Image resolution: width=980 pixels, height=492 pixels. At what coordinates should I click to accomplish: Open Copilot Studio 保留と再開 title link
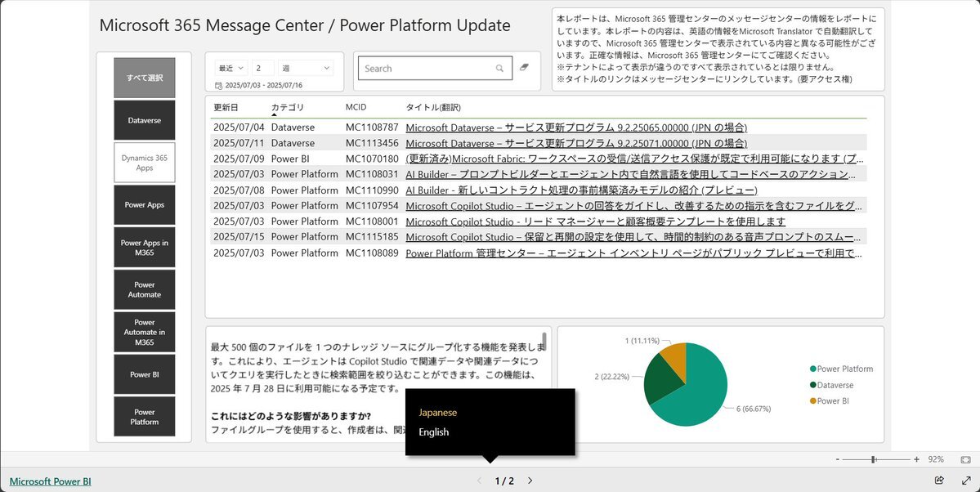point(633,237)
